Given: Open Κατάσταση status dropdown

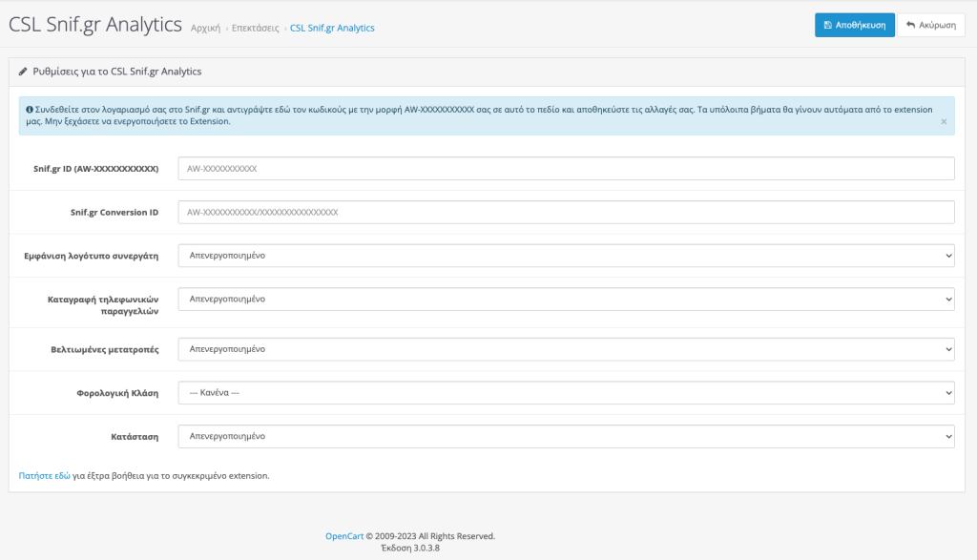Looking at the screenshot, I should [566, 436].
